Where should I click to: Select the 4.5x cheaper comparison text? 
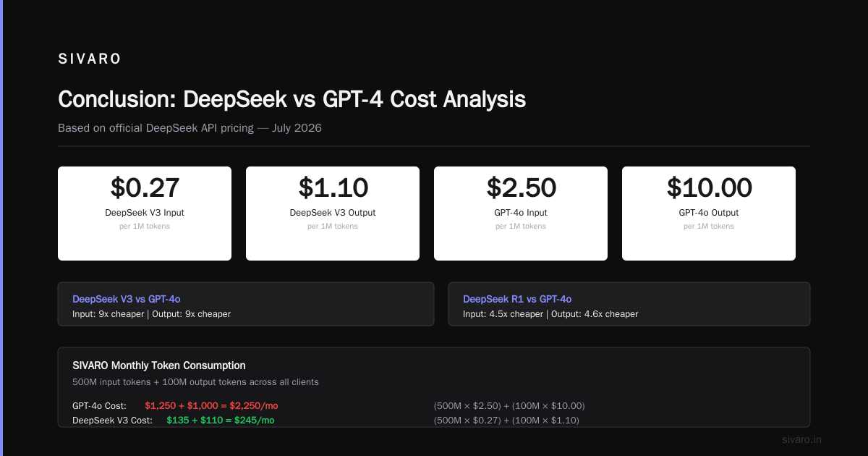[x=550, y=314]
